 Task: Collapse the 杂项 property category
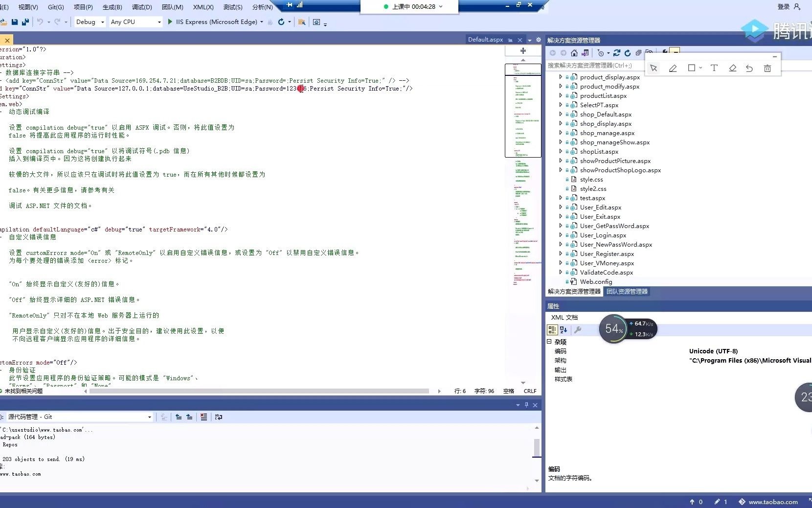[x=549, y=342]
